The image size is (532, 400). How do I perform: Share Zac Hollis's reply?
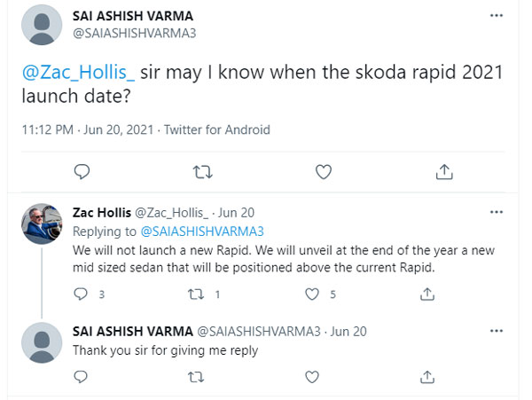tap(427, 294)
